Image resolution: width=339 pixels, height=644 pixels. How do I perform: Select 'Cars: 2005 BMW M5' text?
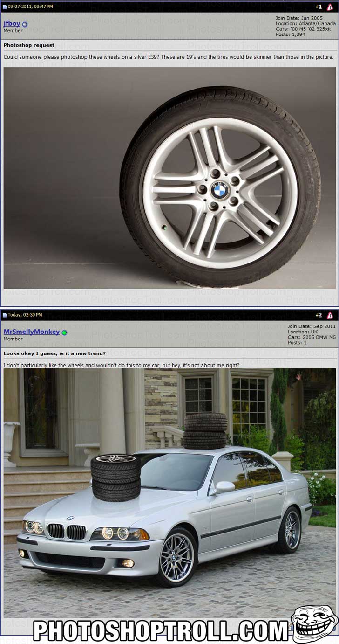tap(312, 337)
